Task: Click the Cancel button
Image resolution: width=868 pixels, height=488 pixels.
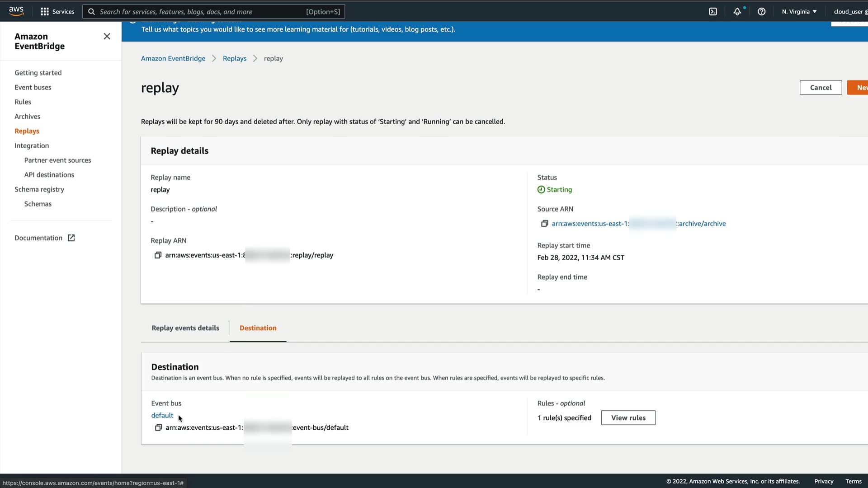Action: pyautogui.click(x=821, y=88)
